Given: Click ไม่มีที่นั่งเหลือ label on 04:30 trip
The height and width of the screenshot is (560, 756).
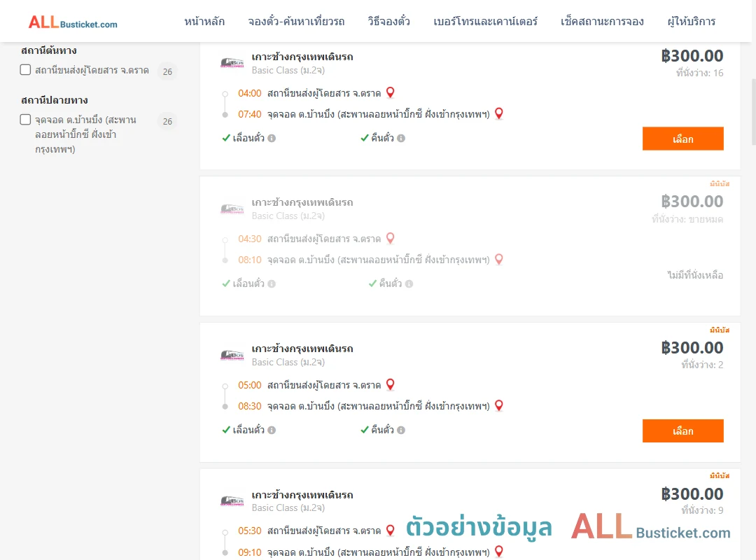Looking at the screenshot, I should click(695, 275).
